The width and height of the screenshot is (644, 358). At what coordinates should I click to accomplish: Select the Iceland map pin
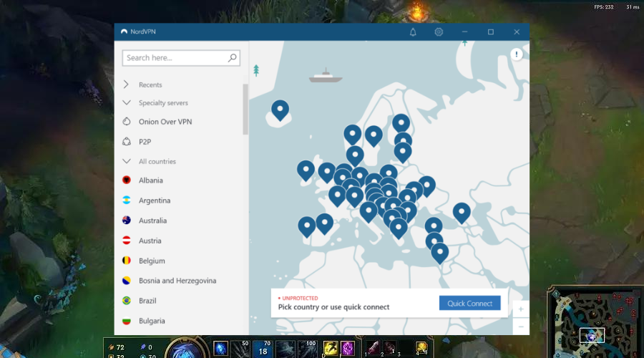(280, 110)
